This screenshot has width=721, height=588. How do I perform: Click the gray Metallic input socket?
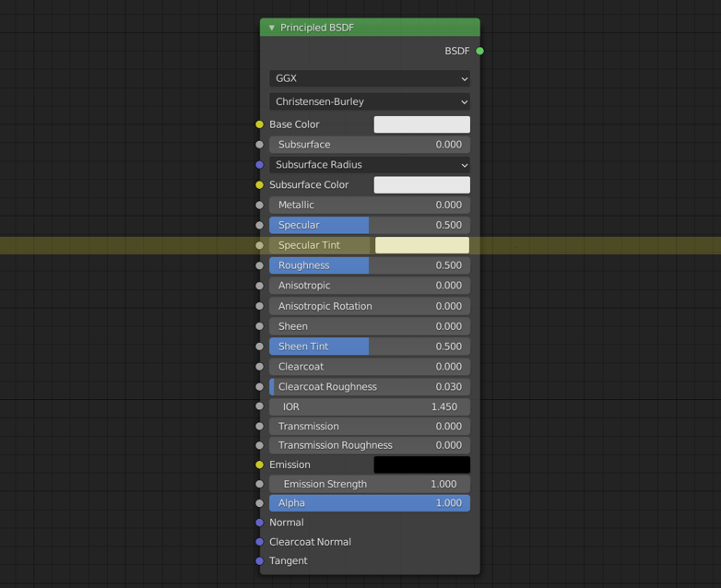point(259,205)
